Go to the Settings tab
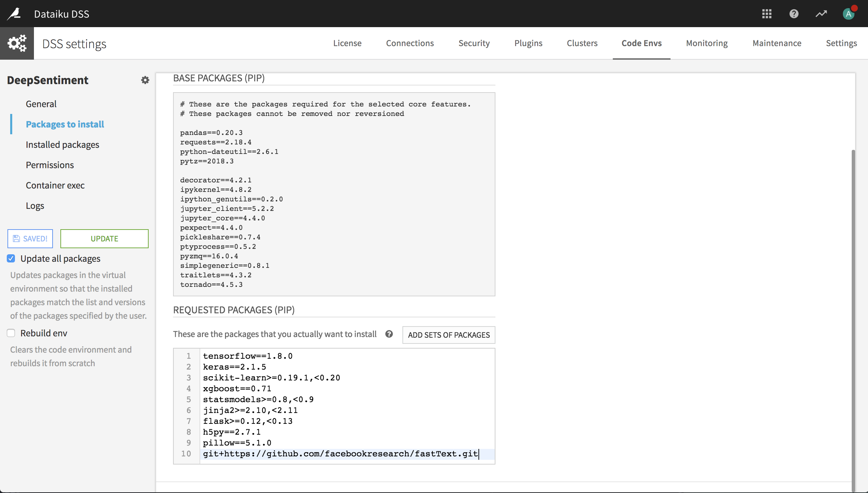 tap(841, 43)
